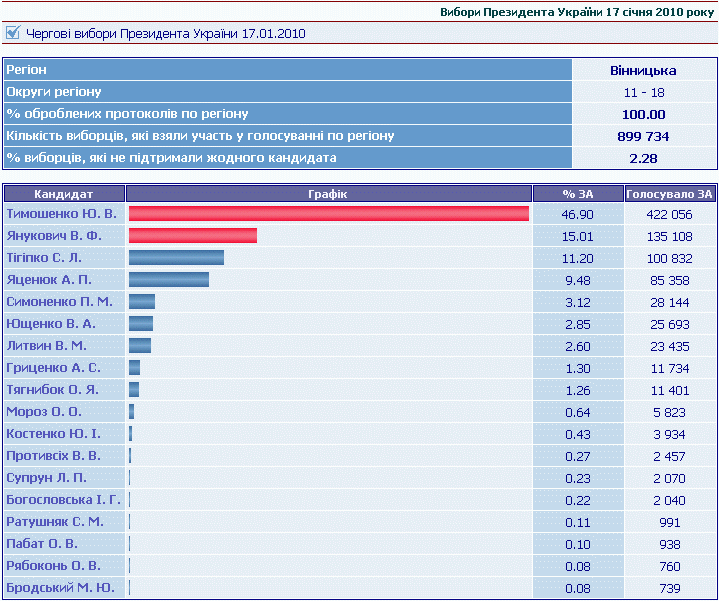Viewport: 719px width, 601px height.
Task: Select candidate Ющенко В. А.
Action: (51, 323)
